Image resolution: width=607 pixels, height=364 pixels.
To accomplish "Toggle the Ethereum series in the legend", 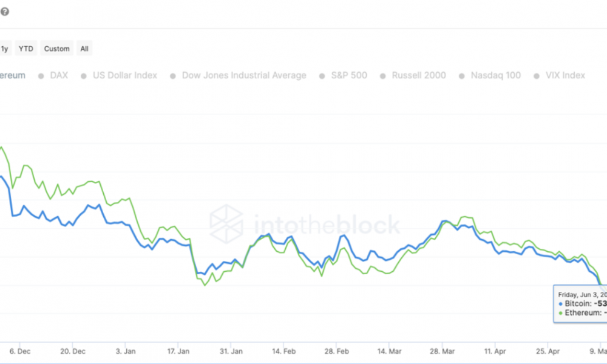I will coord(12,75).
